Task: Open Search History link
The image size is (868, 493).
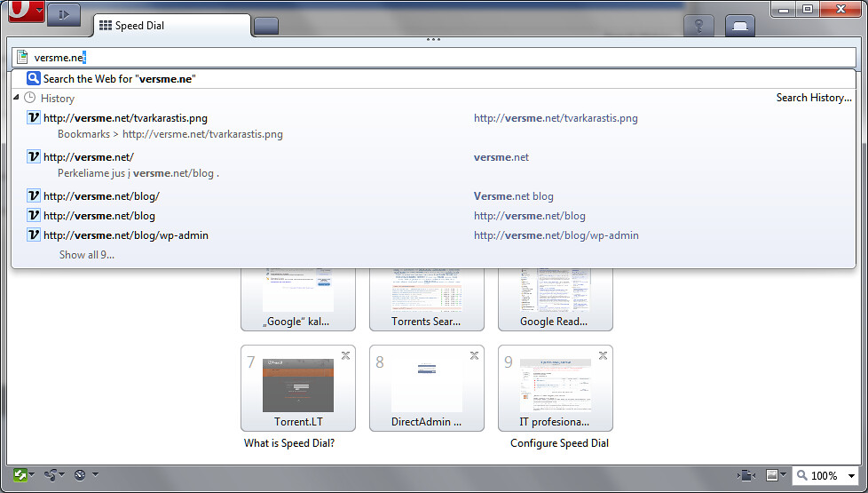Action: click(813, 98)
